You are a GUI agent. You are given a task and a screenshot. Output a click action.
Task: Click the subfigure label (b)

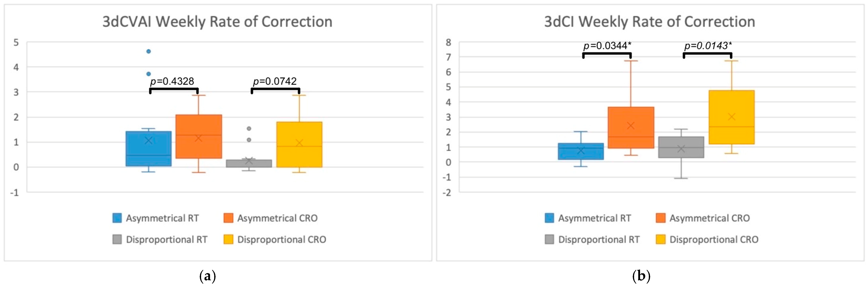tap(641, 276)
